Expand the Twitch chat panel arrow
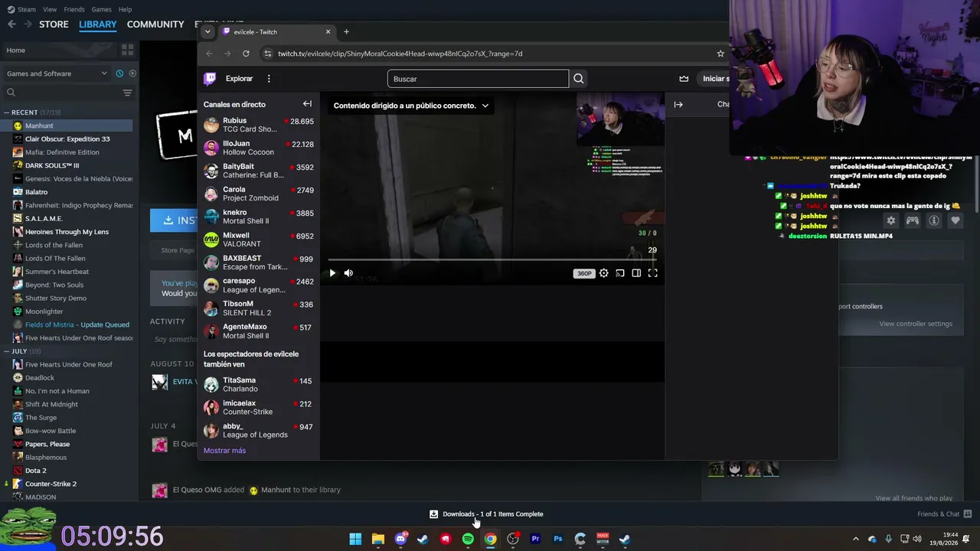This screenshot has width=980, height=551. [678, 104]
